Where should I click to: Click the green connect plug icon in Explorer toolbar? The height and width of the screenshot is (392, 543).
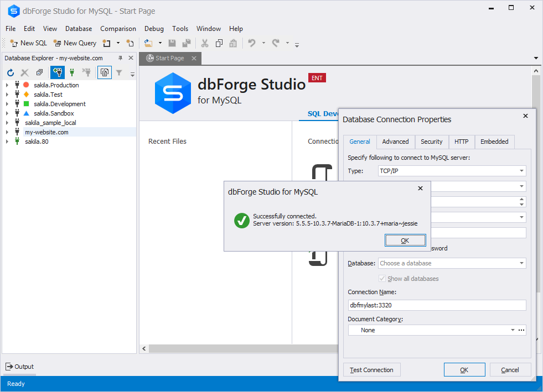(x=72, y=72)
